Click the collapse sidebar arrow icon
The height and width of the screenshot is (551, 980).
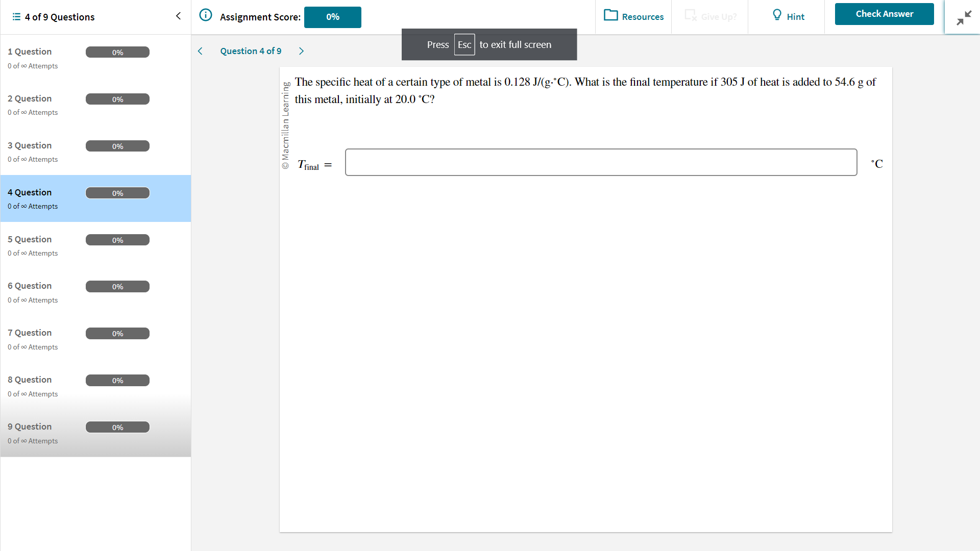pyautogui.click(x=178, y=16)
